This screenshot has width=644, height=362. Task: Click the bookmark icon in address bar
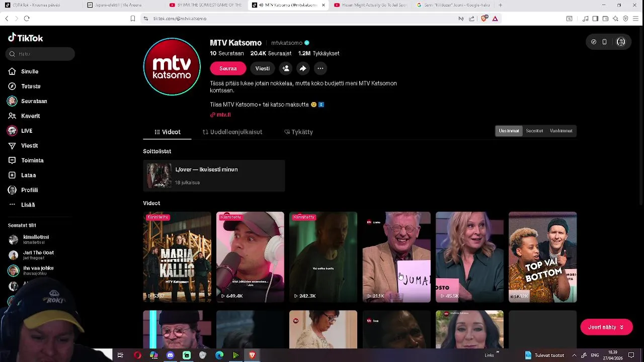coord(133,18)
